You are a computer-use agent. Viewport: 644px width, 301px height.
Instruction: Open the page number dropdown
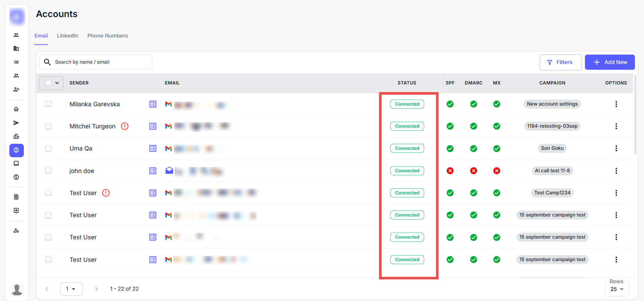tap(71, 289)
